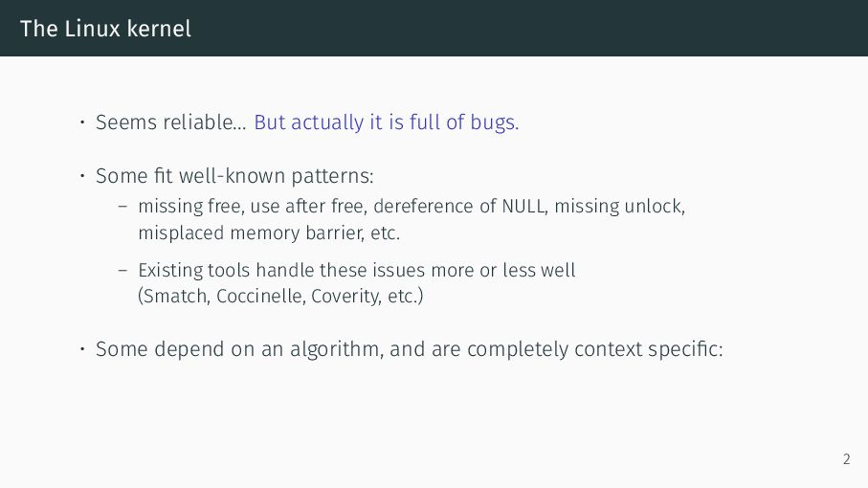868x488 pixels.
Task: Click the word "Coccinelle"
Action: (x=260, y=296)
